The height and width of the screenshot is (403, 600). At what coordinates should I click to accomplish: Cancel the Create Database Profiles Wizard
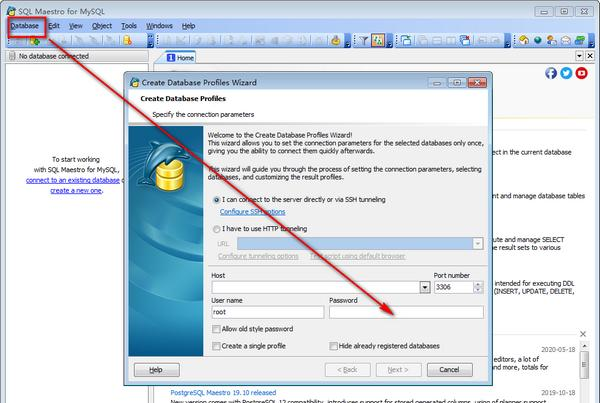(450, 370)
